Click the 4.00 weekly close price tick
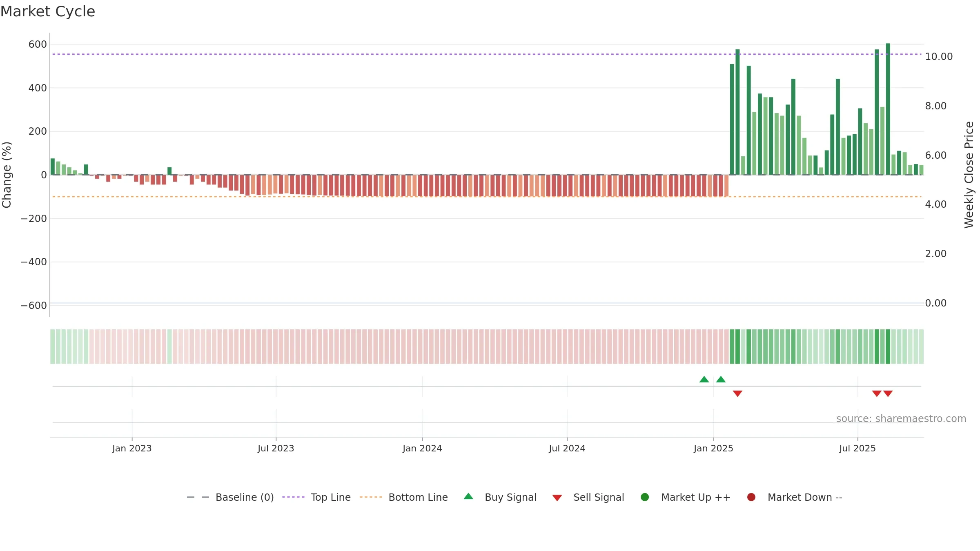Image resolution: width=980 pixels, height=551 pixels. click(935, 204)
